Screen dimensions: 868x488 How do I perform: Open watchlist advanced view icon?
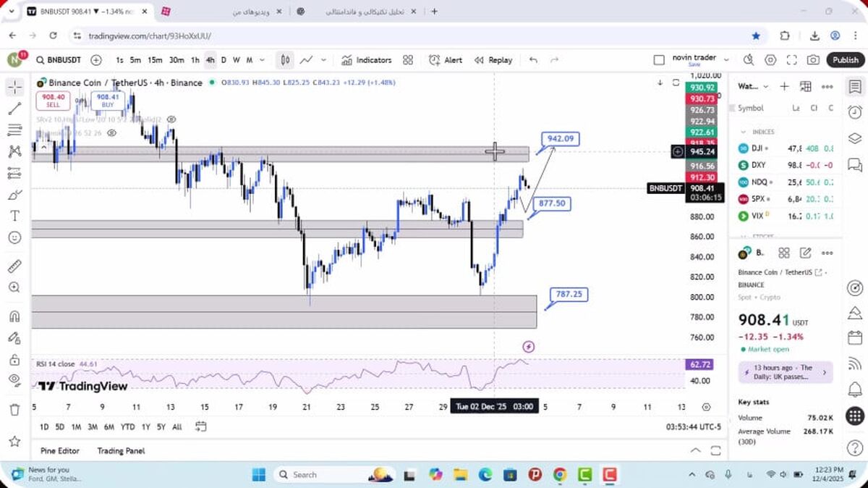(x=806, y=87)
